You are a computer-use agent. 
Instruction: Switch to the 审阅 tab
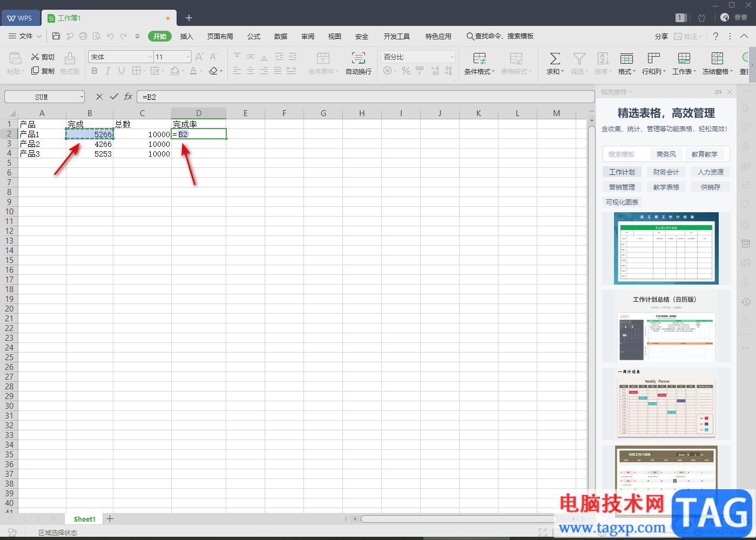pyautogui.click(x=308, y=36)
